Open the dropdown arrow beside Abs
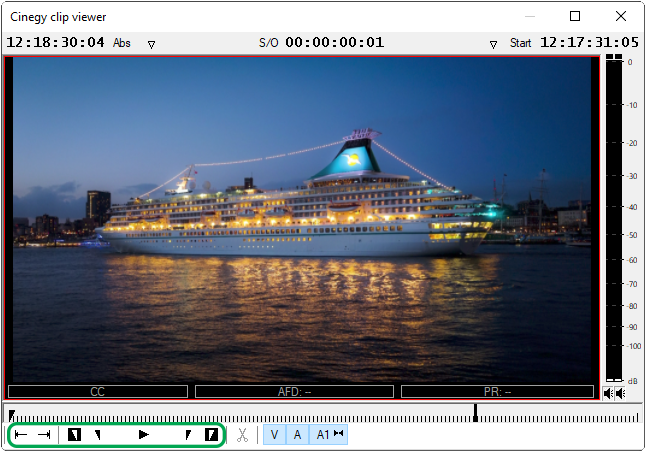Image resolution: width=646 pixels, height=452 pixels. pos(151,44)
